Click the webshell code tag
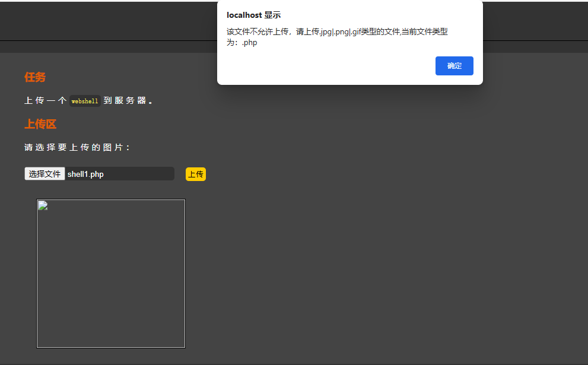The height and width of the screenshot is (365, 588). tap(85, 101)
